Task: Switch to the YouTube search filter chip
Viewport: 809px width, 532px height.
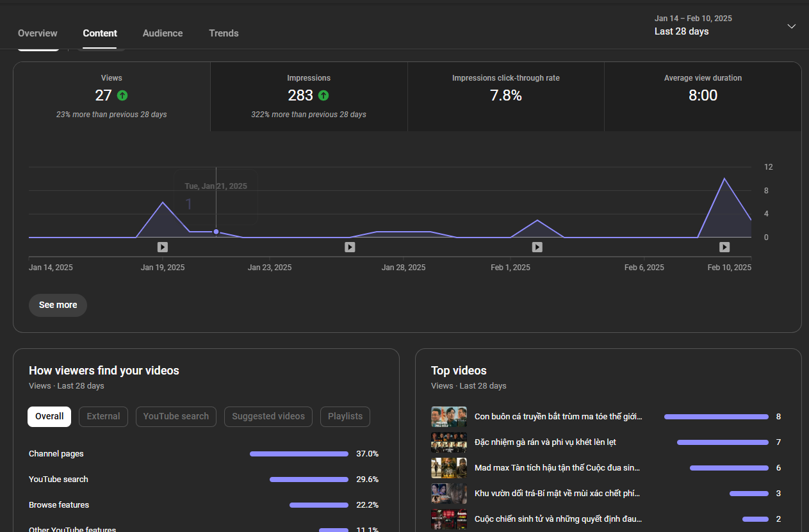Action: point(176,416)
